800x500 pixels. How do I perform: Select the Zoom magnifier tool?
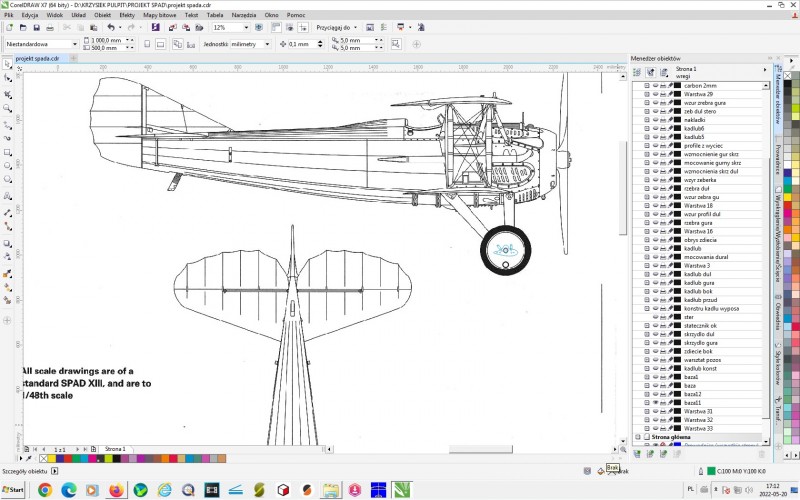pos(7,108)
